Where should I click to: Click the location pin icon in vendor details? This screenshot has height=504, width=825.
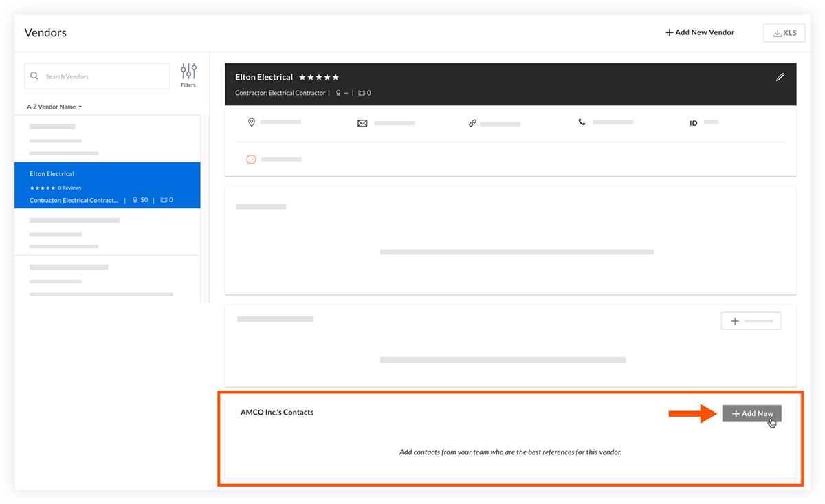[251, 122]
